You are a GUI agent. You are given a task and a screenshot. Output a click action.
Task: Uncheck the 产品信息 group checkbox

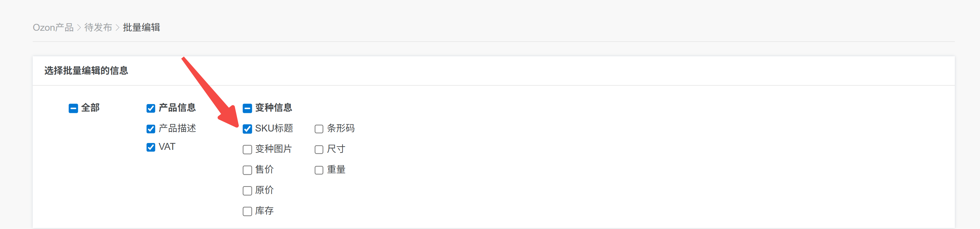pos(151,108)
